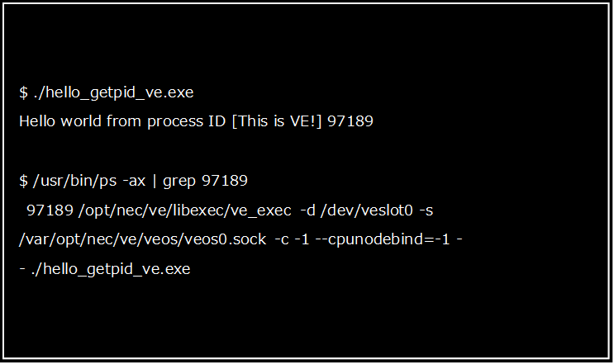Click the 97189 PID starting the ps output

point(50,210)
